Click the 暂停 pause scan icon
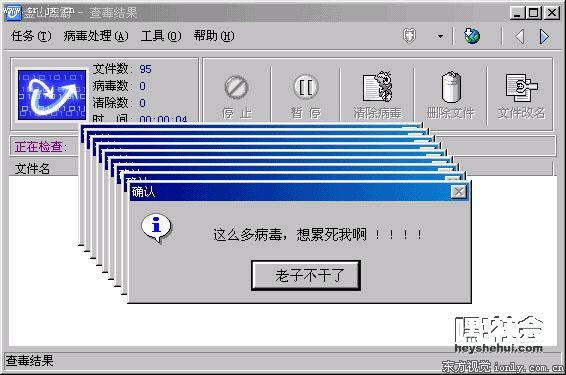This screenshot has width=566, height=375. [x=306, y=87]
